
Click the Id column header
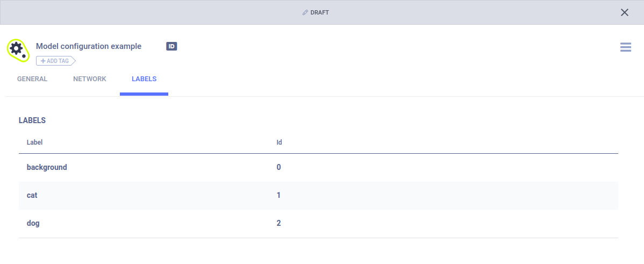click(280, 142)
